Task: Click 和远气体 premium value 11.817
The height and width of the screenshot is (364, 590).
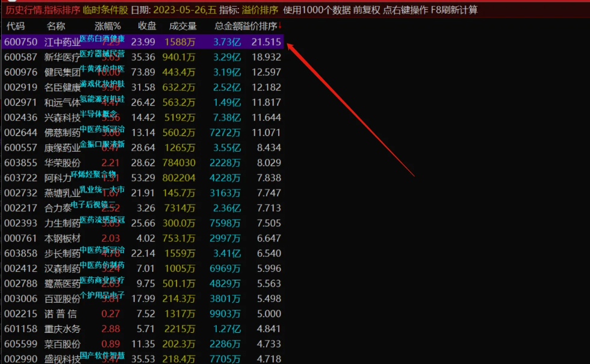Action: pyautogui.click(x=266, y=102)
